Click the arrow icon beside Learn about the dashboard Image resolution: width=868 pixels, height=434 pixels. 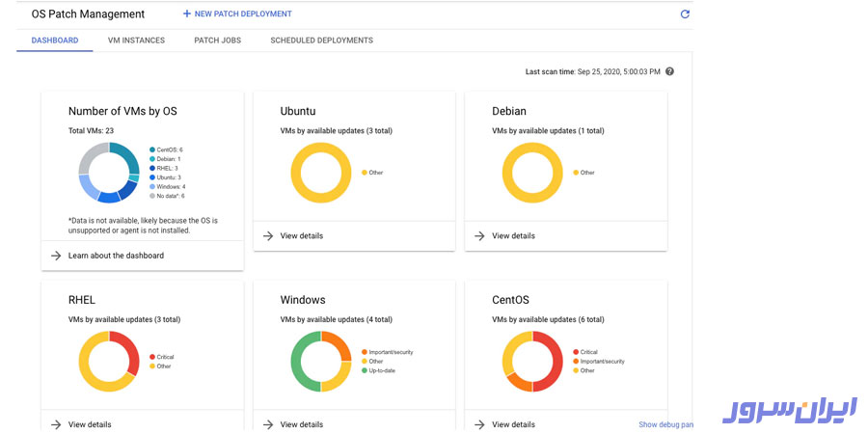[x=56, y=256]
